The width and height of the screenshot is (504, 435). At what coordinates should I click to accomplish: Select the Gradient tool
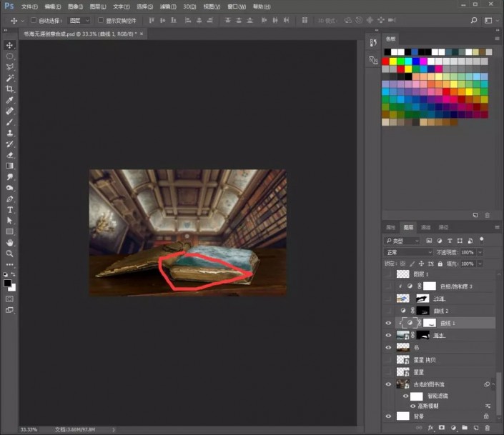[9, 166]
